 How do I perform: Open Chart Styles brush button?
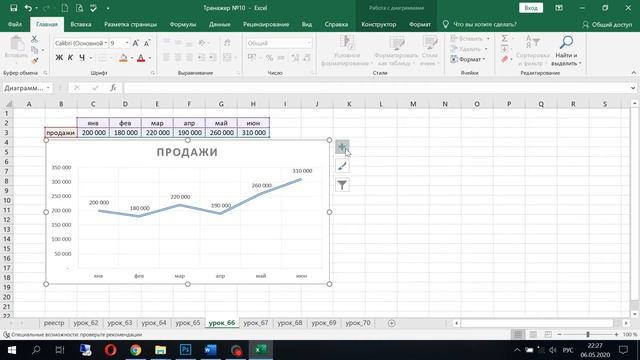click(x=342, y=166)
